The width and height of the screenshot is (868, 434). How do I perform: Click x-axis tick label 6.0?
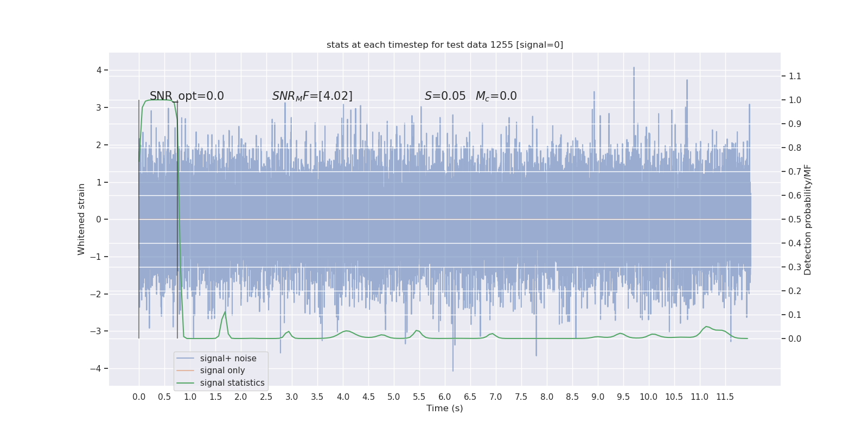click(x=445, y=397)
